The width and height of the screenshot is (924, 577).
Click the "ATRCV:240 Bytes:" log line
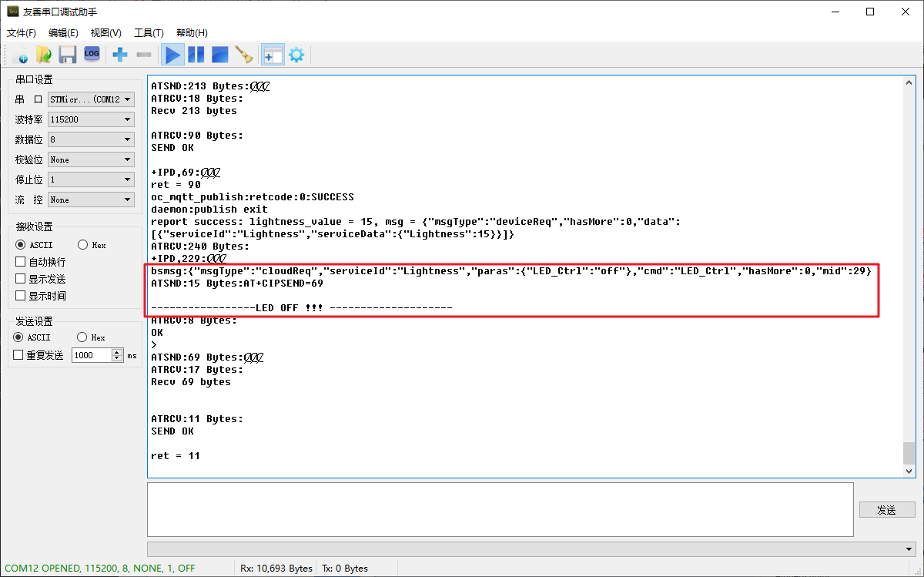click(x=200, y=247)
